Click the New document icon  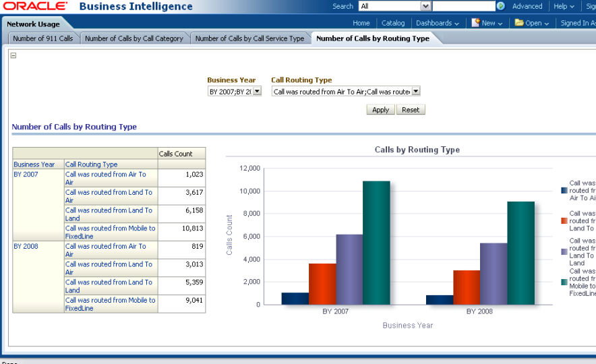475,23
